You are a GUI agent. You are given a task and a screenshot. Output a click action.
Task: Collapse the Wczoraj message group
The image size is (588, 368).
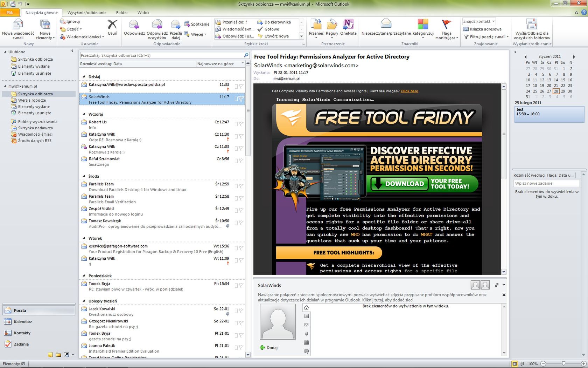tap(84, 114)
